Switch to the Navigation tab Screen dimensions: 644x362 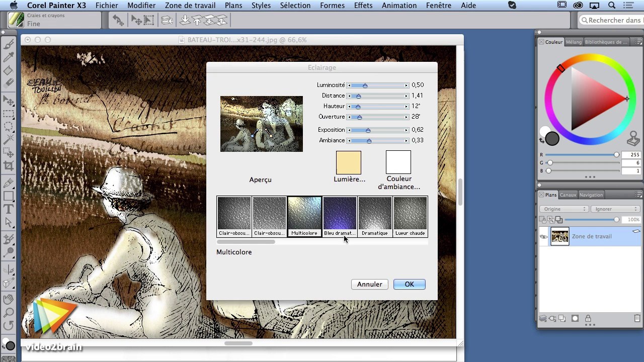pos(591,195)
